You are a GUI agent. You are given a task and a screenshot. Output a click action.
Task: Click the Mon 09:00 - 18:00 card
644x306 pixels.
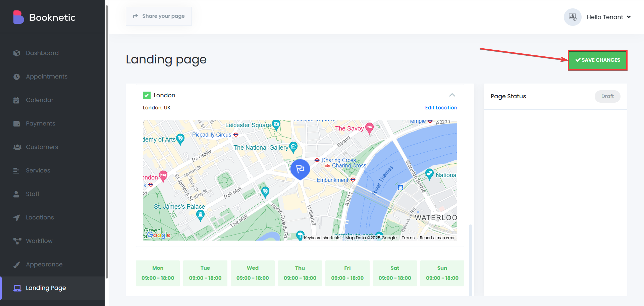158,273
